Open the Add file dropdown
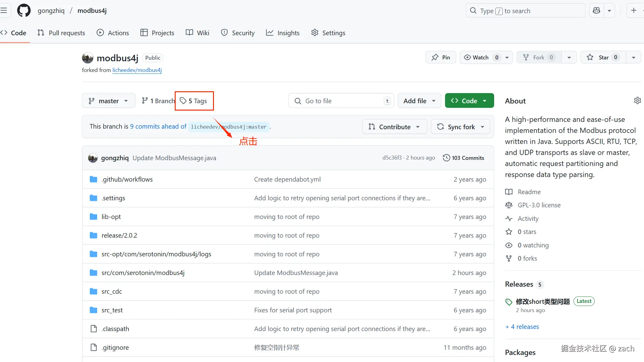 point(419,101)
